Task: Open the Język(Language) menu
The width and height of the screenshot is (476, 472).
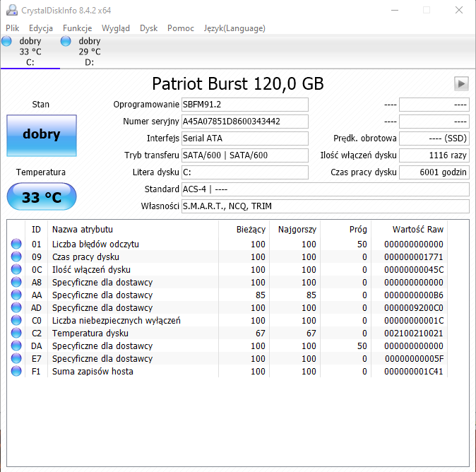Action: tap(234, 28)
